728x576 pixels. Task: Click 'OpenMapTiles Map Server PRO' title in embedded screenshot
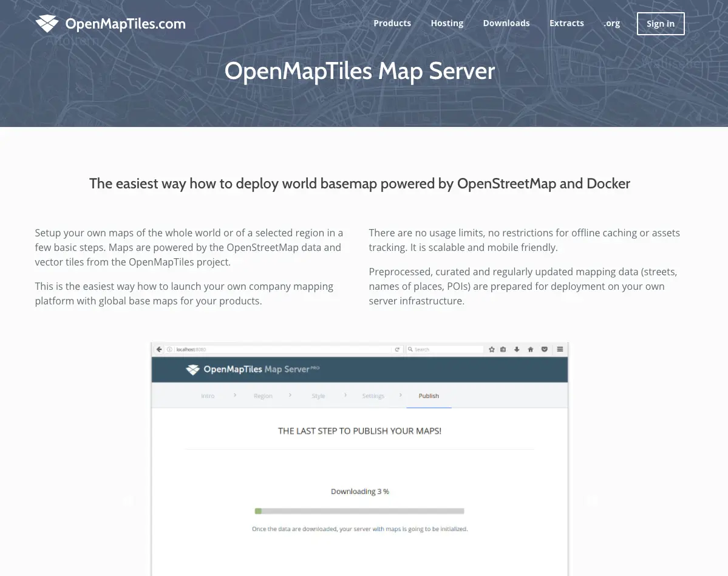pos(262,369)
